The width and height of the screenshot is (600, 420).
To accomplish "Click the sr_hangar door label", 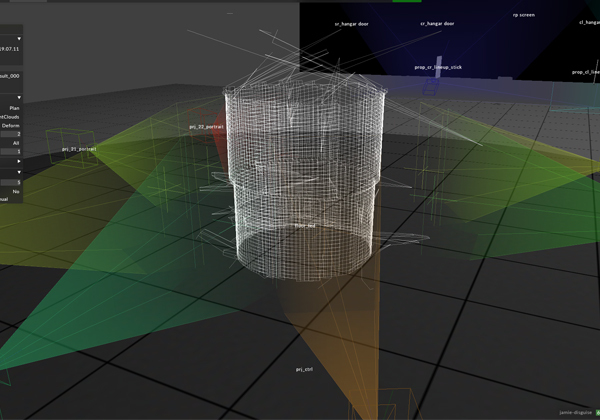I will click(x=351, y=23).
